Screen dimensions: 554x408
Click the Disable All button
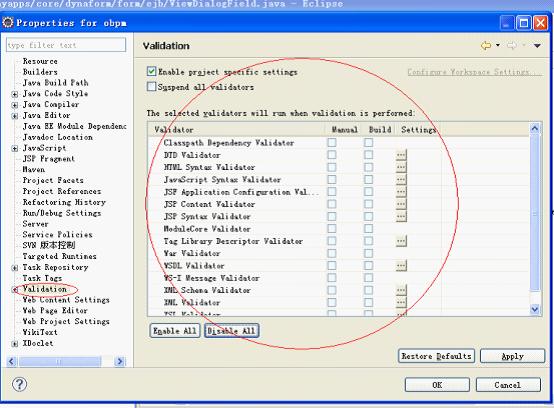point(231,331)
